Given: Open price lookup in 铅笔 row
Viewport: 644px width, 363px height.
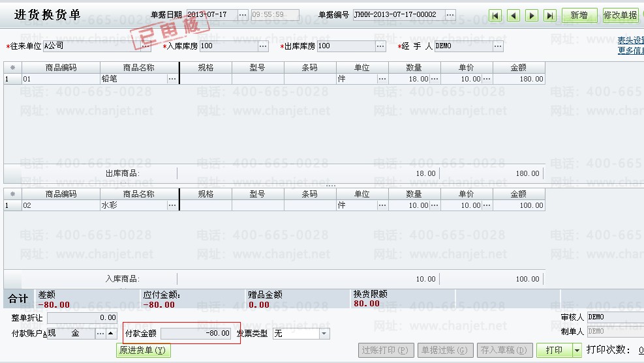Looking at the screenshot, I should point(487,79).
